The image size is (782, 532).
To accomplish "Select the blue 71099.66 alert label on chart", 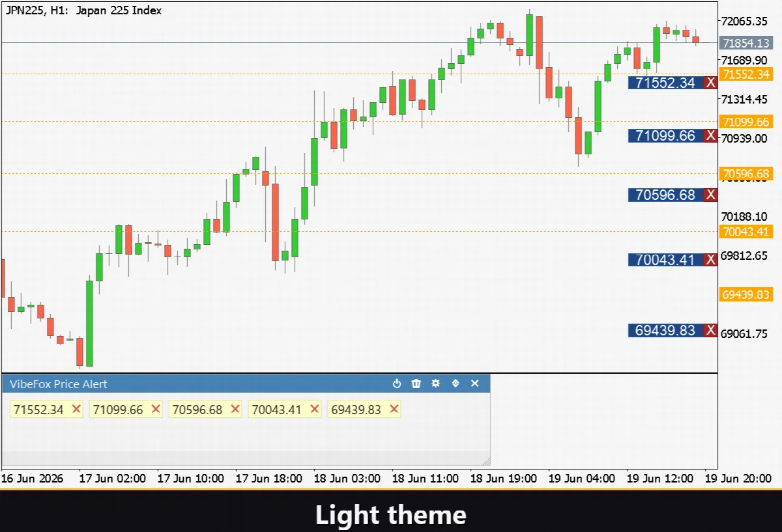I will [666, 135].
